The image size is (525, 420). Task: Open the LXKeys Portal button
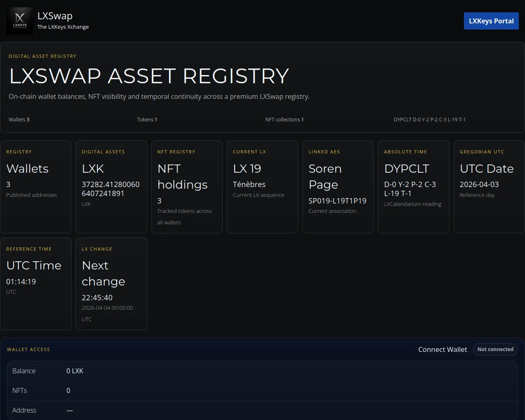491,21
